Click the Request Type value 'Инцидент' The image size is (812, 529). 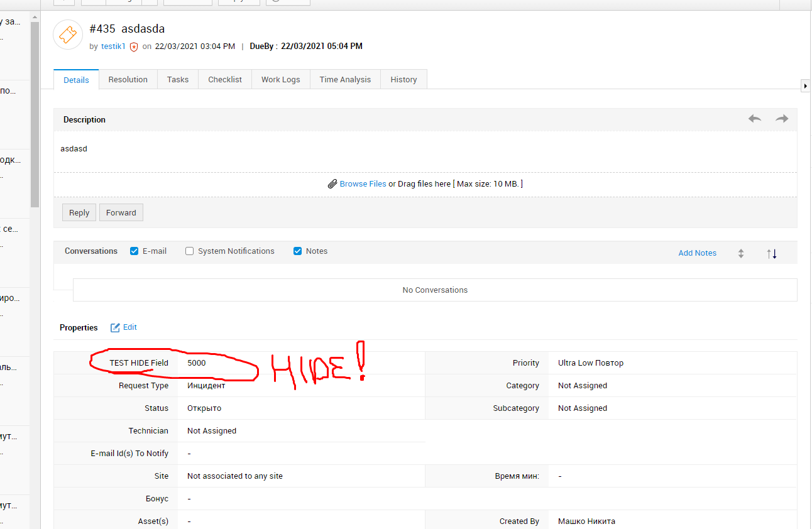pos(206,386)
